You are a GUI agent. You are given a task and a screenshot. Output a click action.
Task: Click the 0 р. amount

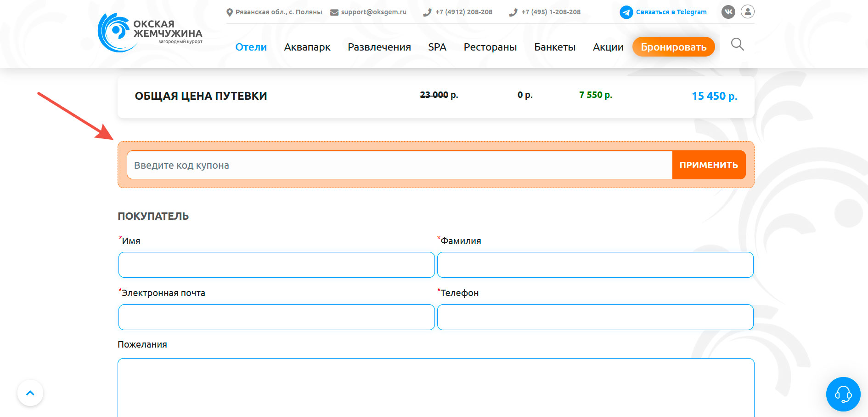click(525, 95)
